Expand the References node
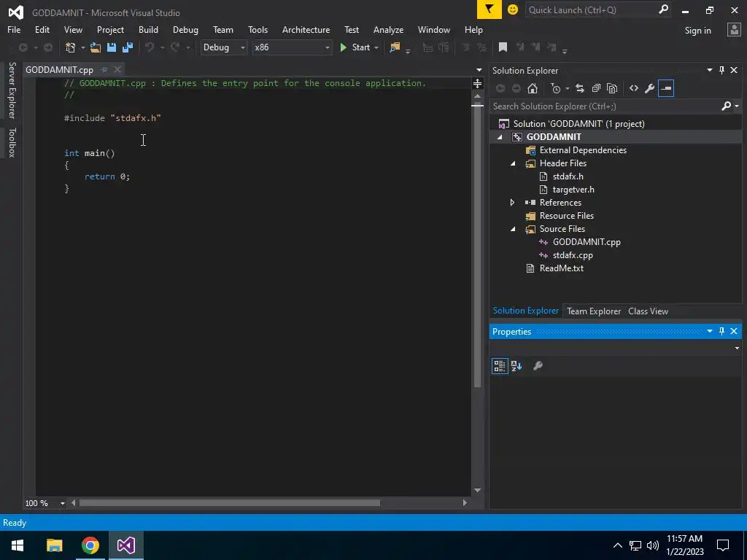The image size is (747, 560). pos(513,203)
